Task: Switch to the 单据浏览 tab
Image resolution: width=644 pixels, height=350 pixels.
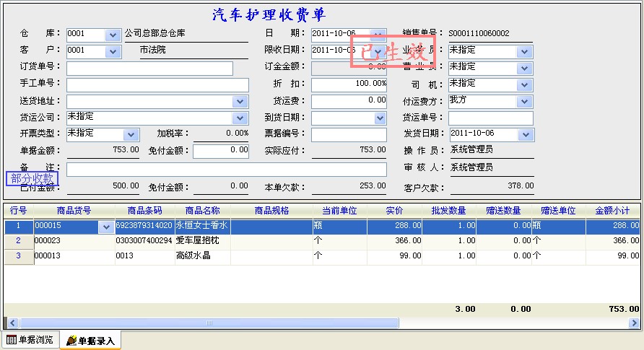Action: pos(30,340)
